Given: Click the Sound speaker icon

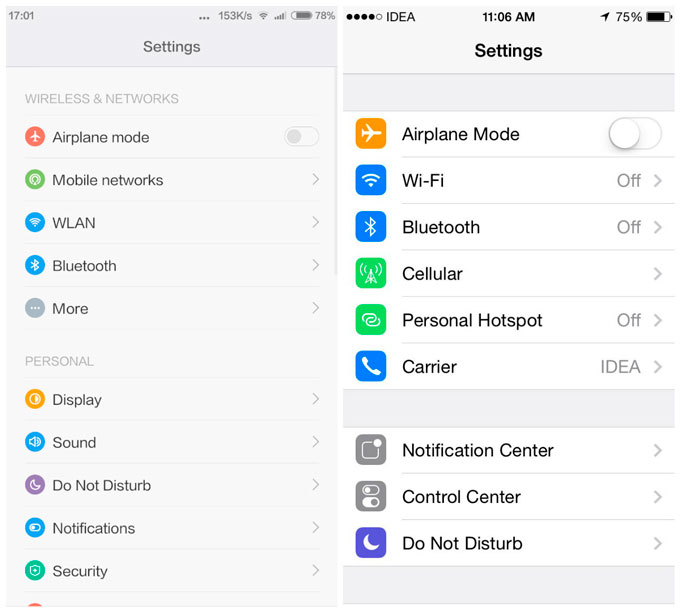Looking at the screenshot, I should click(x=35, y=442).
